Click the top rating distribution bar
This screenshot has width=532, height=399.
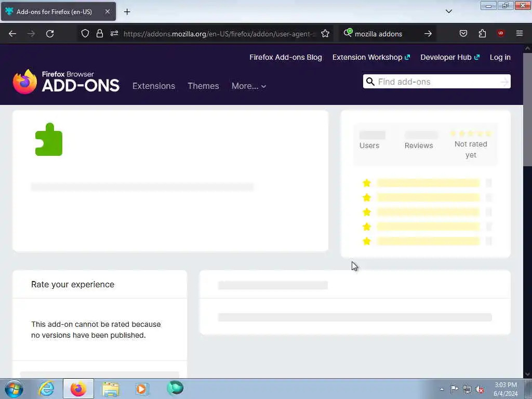(428, 183)
